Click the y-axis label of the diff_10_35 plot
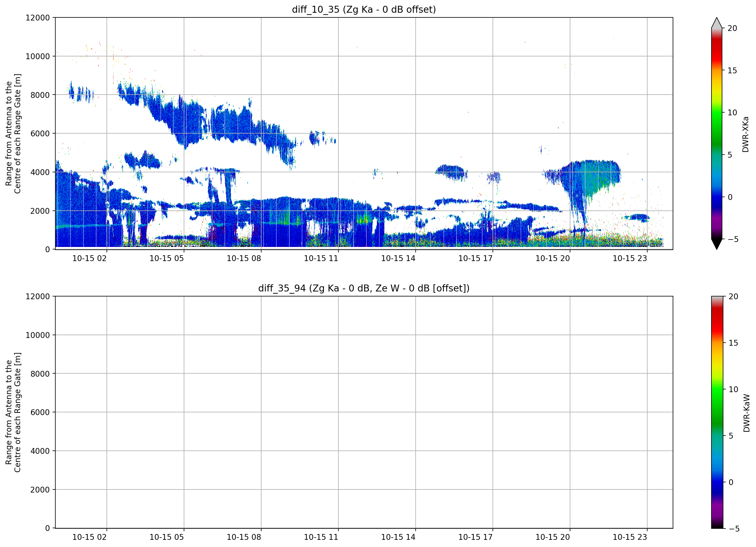The image size is (756, 547). point(13,134)
